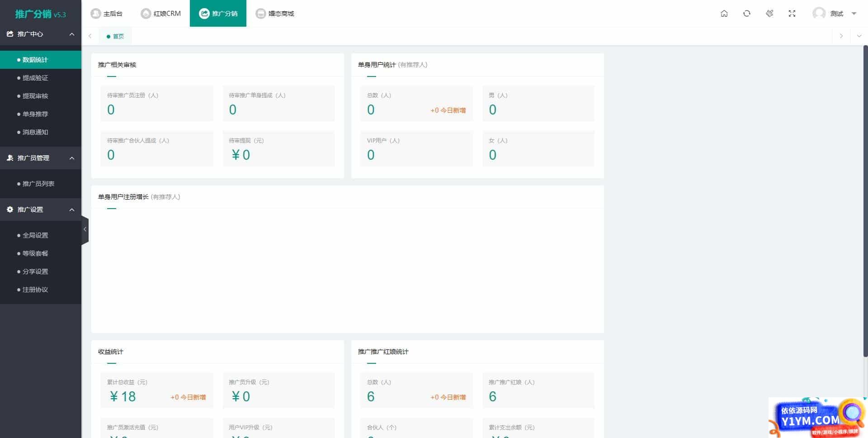Image resolution: width=868 pixels, height=438 pixels.
Task: Click the 推广相关审核 heading
Action: coord(117,65)
